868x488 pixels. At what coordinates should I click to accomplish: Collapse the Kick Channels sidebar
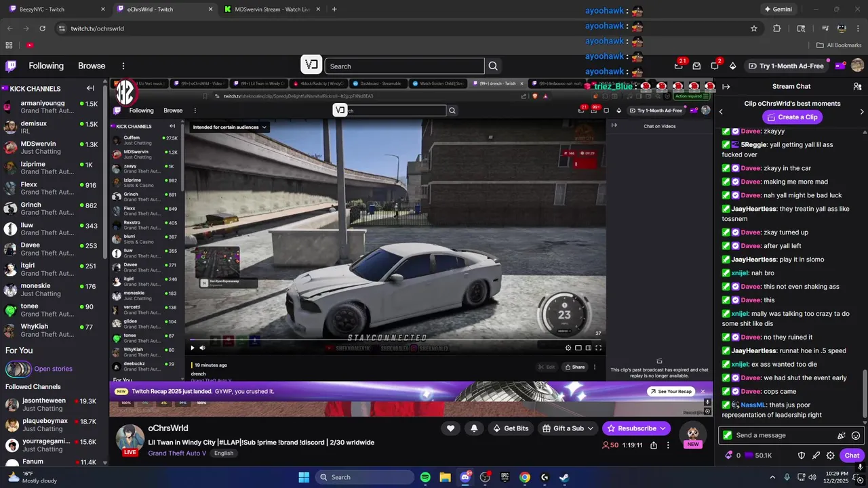click(90, 88)
